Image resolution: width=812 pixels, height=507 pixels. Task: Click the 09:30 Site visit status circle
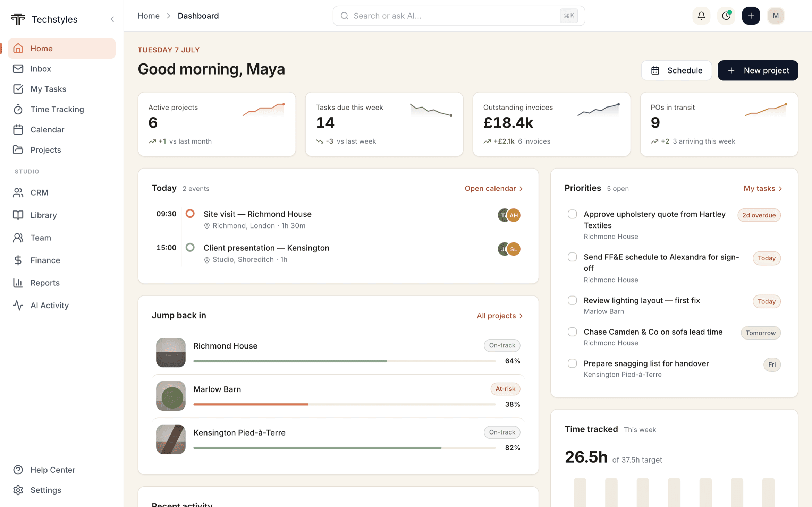click(x=190, y=213)
